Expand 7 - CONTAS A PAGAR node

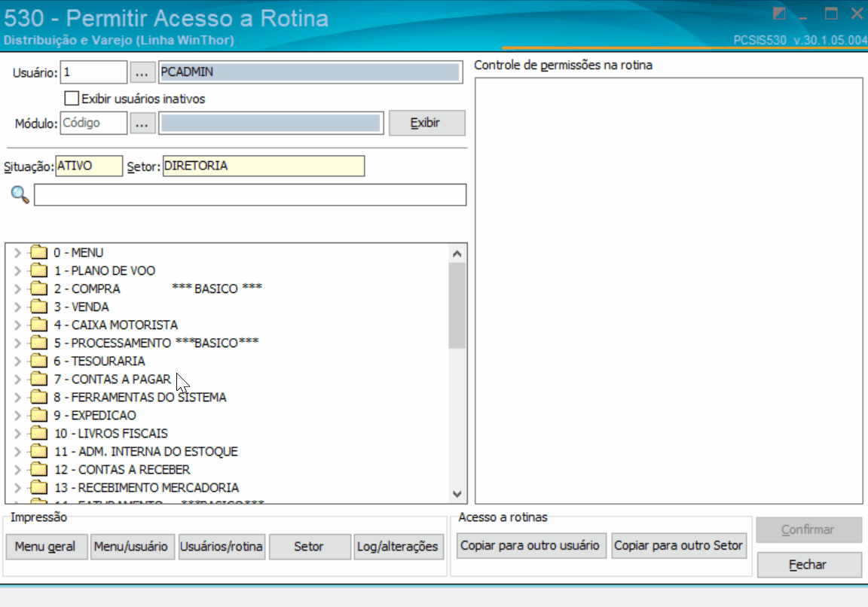tap(17, 379)
